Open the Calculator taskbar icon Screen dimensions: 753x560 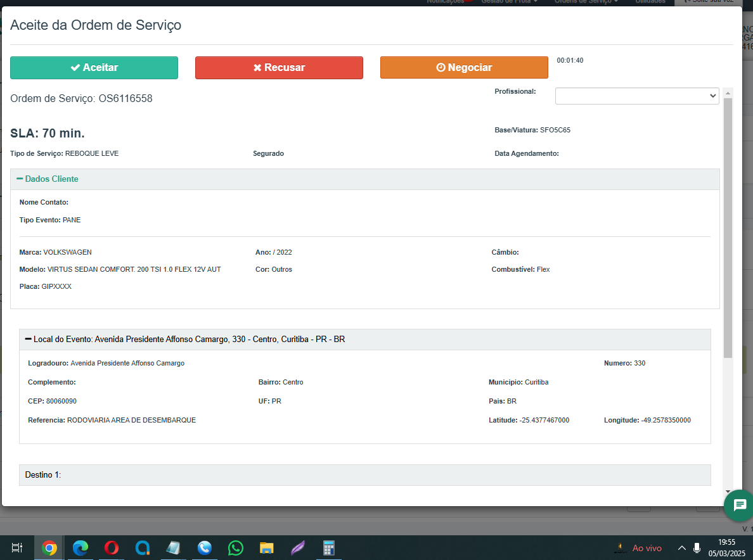pyautogui.click(x=328, y=548)
